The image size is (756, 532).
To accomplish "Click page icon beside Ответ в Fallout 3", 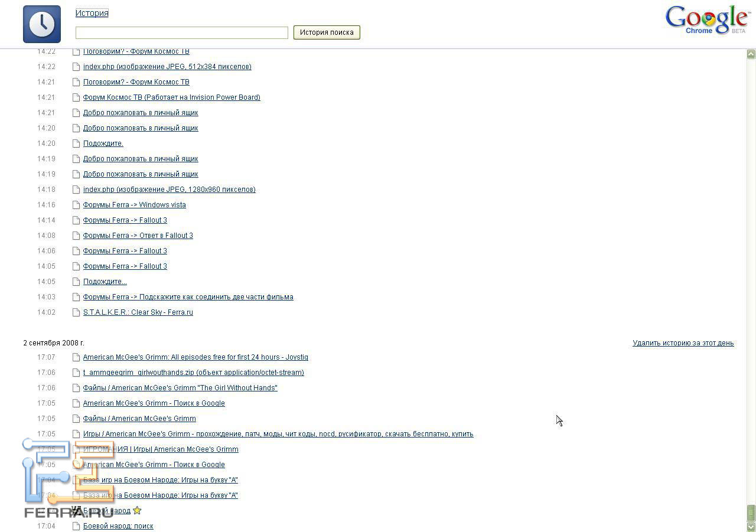I will pyautogui.click(x=76, y=236).
